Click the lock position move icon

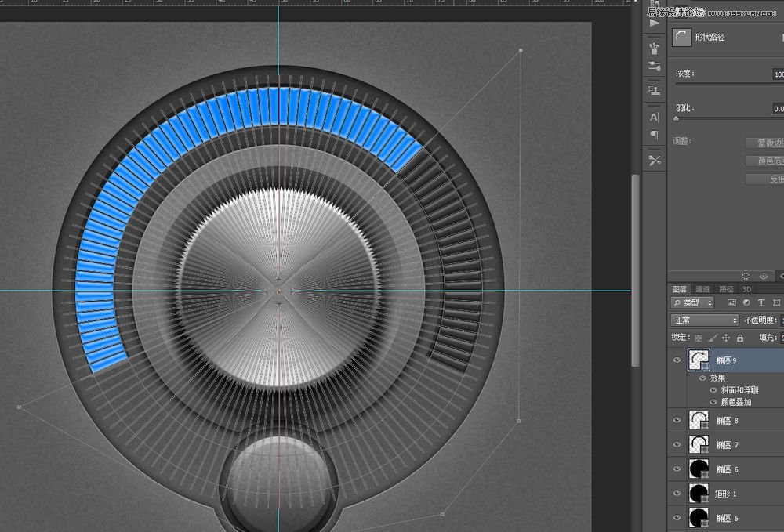coord(726,338)
